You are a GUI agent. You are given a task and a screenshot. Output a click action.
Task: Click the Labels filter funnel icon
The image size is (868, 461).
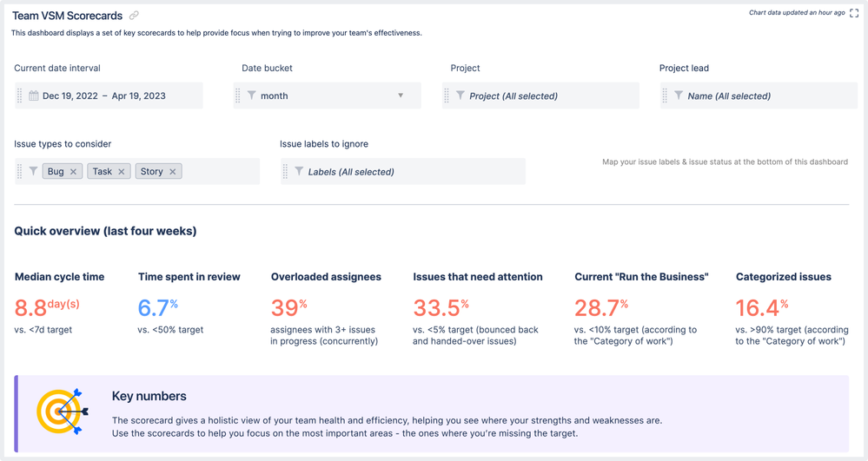tap(299, 171)
